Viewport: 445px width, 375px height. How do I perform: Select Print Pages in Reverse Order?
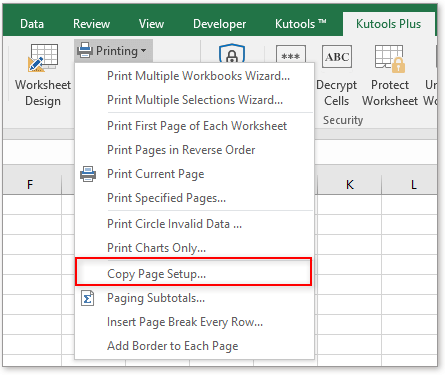[194, 150]
